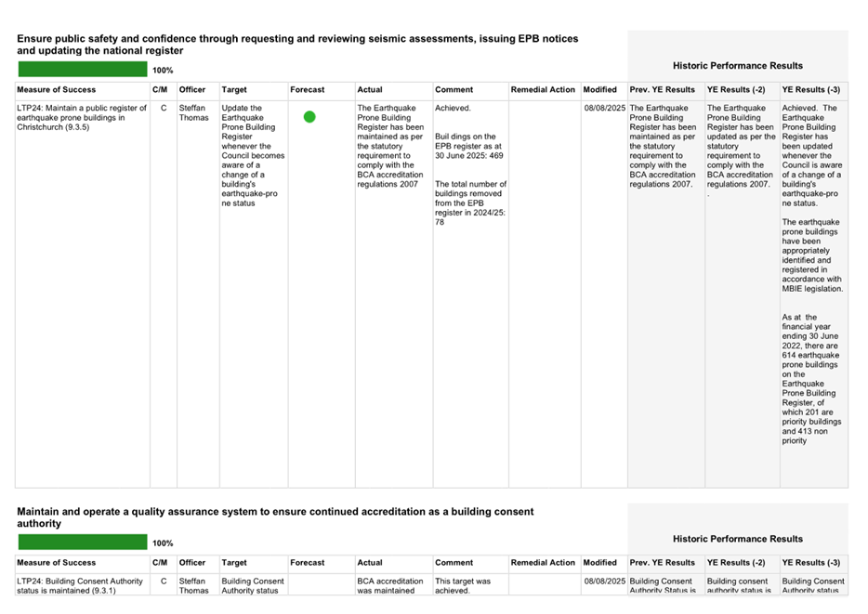Click the bottom green 100% progress bar
The image size is (868, 614).
82,542
